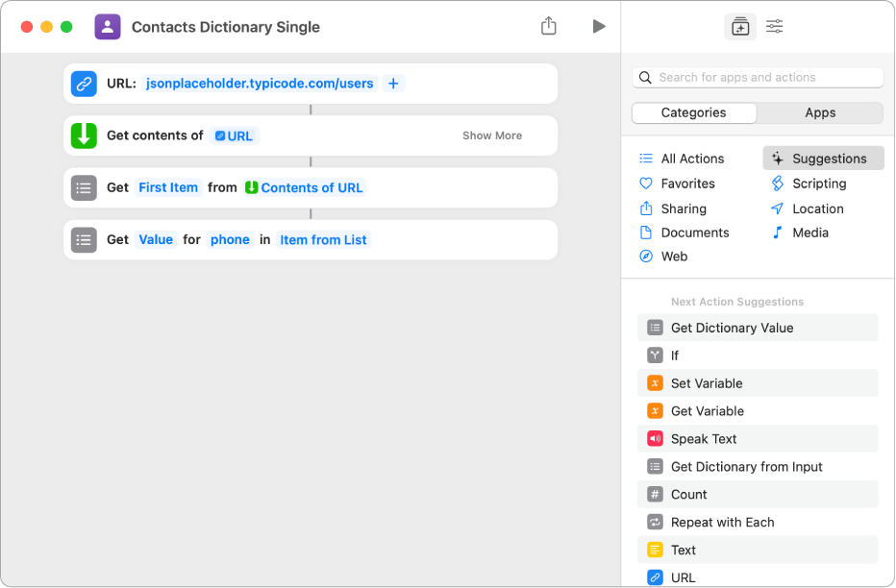Click the plus button beside the URL
This screenshot has height=588, width=896.
coord(392,84)
